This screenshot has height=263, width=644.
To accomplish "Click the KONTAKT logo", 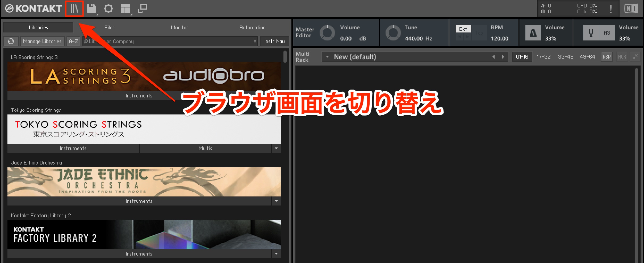I will 34,9.
